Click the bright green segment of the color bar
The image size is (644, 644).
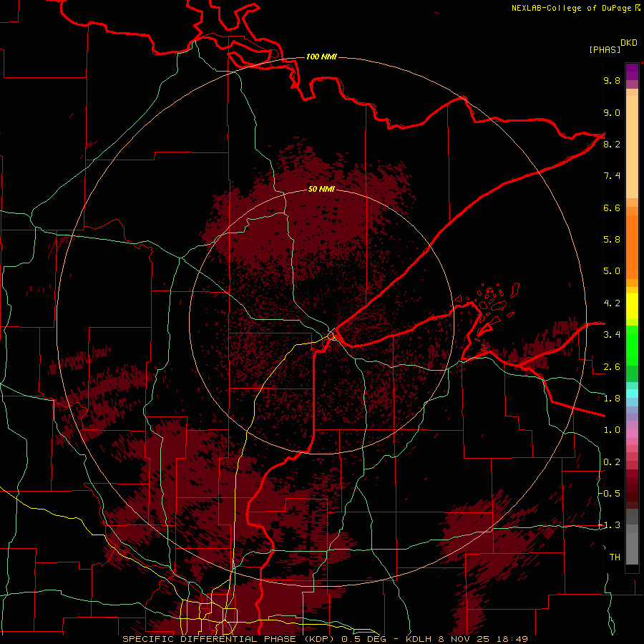pos(632,346)
